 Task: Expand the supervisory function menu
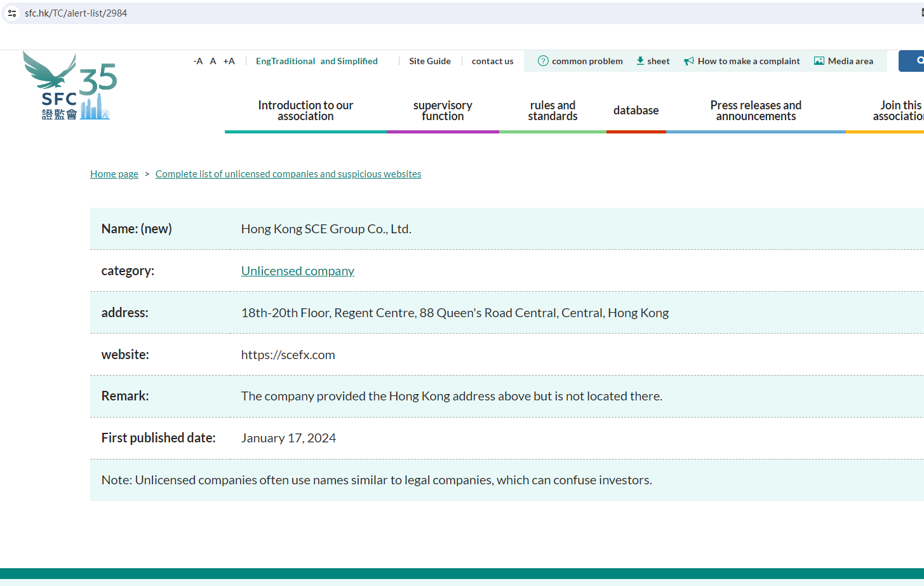[x=443, y=111]
